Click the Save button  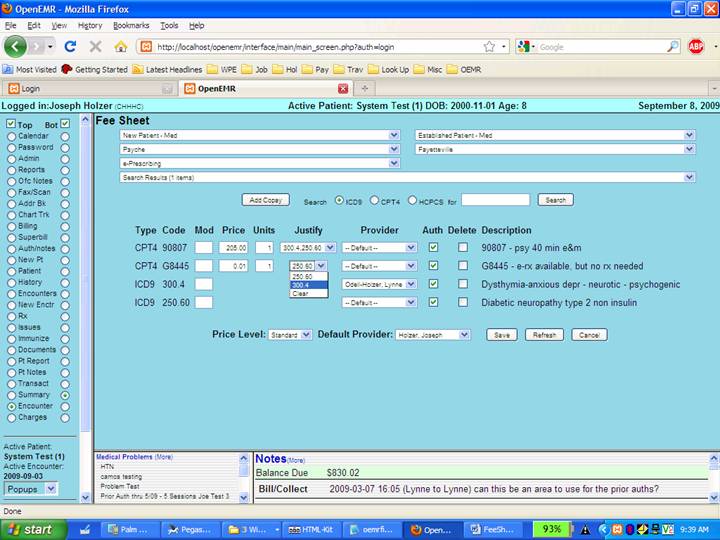(x=502, y=335)
